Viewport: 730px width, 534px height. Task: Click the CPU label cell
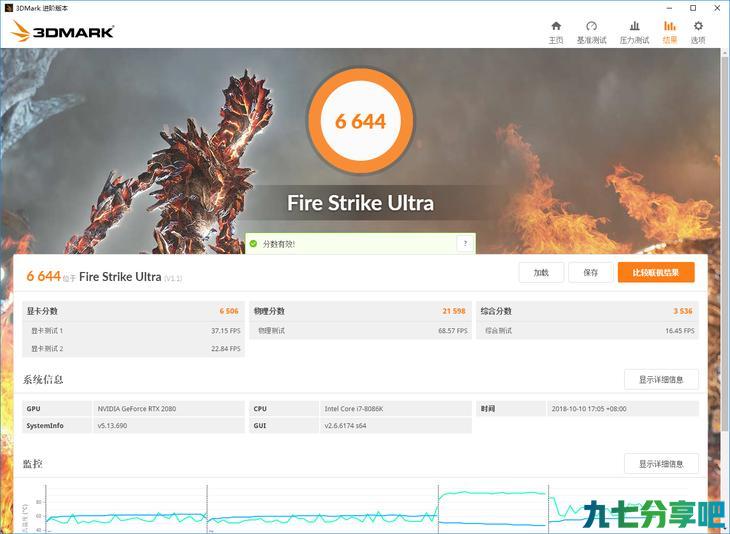(284, 408)
